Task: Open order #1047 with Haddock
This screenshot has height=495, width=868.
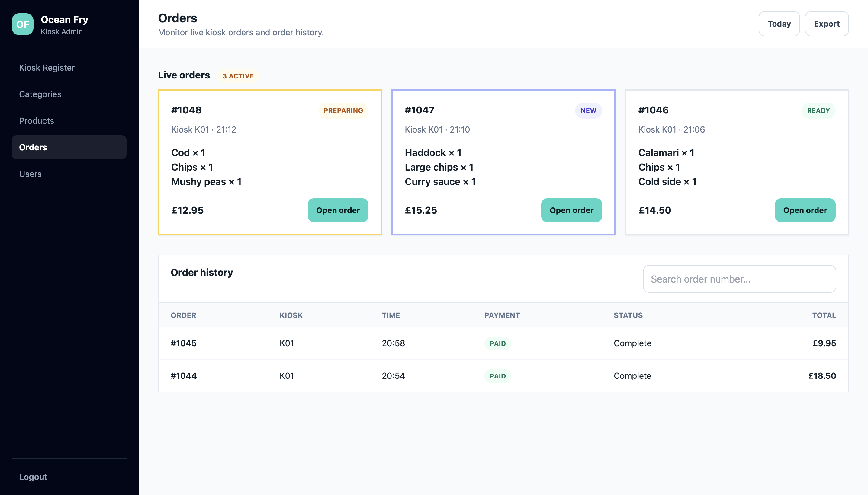Action: (571, 210)
